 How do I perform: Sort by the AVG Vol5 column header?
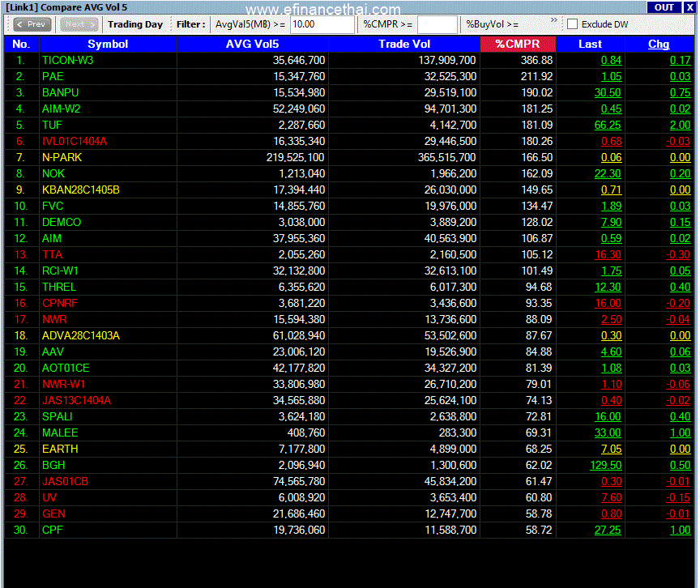point(252,45)
